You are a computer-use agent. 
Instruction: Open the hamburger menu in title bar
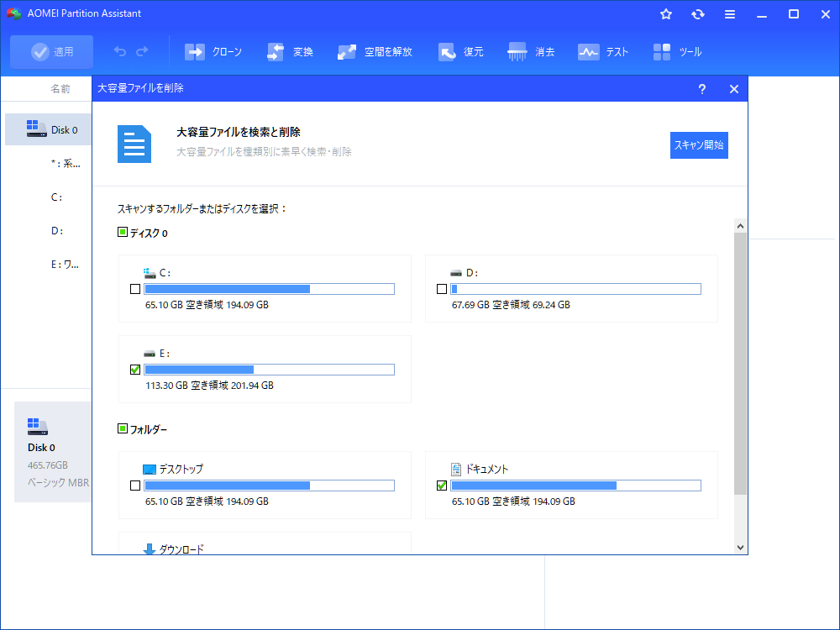click(730, 14)
